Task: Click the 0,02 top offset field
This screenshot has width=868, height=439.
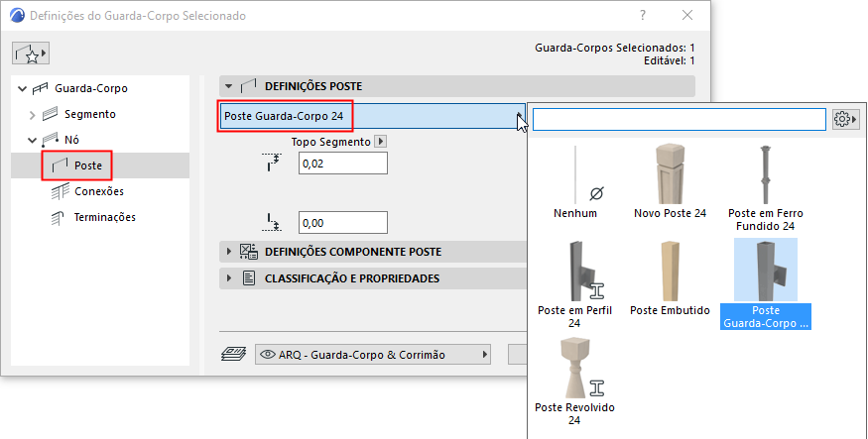Action: [x=341, y=163]
